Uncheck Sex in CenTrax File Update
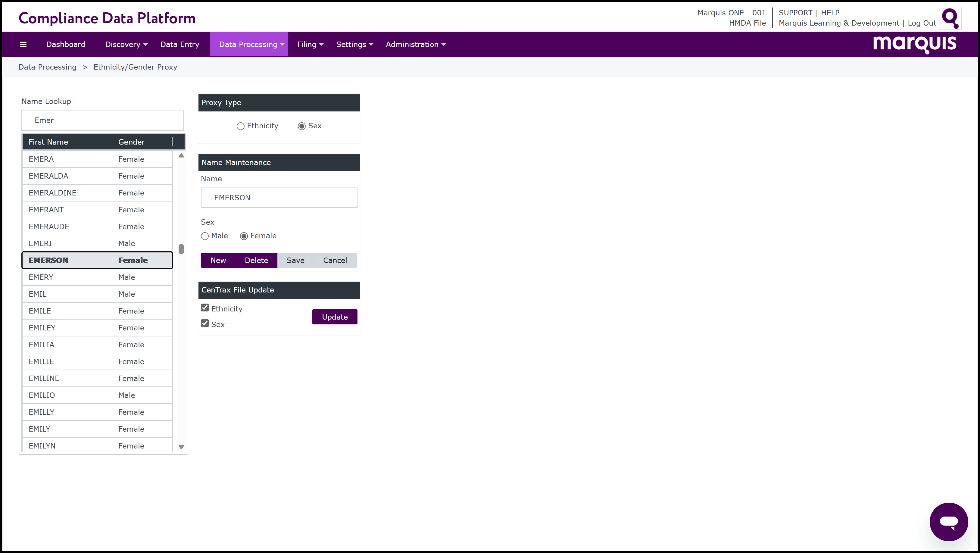Viewport: 980px width, 553px height. click(205, 323)
